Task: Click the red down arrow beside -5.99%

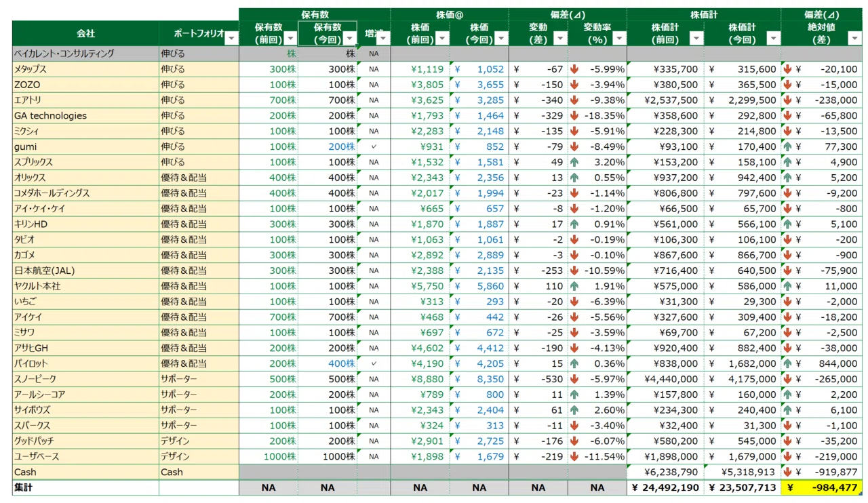Action: (574, 69)
